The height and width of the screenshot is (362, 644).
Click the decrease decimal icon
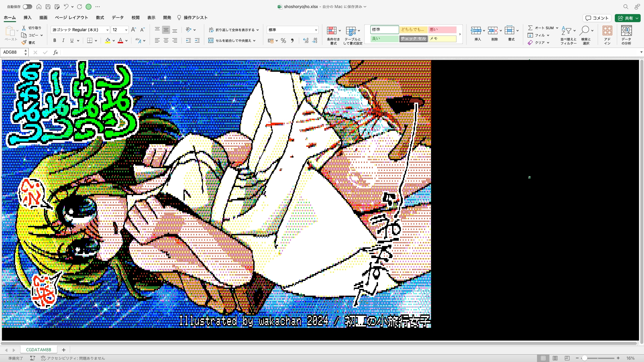coord(315,41)
